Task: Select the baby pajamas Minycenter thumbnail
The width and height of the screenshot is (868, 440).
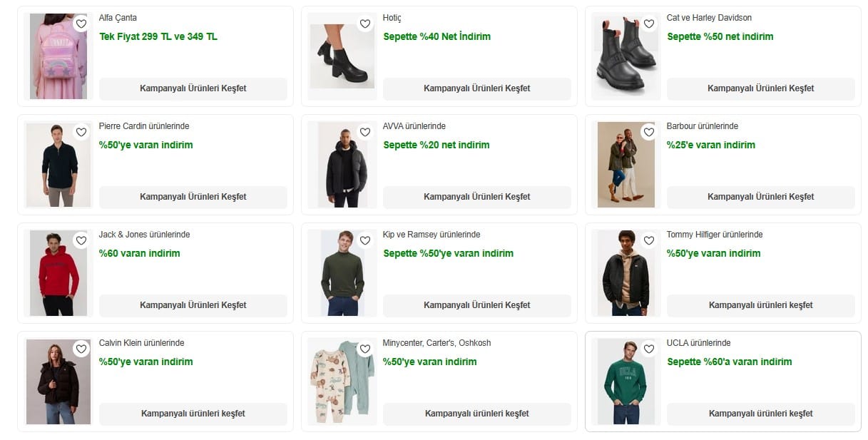Action: (342, 383)
